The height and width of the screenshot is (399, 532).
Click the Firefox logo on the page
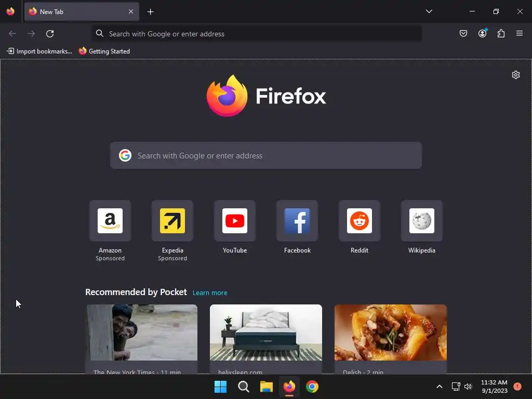(x=266, y=96)
